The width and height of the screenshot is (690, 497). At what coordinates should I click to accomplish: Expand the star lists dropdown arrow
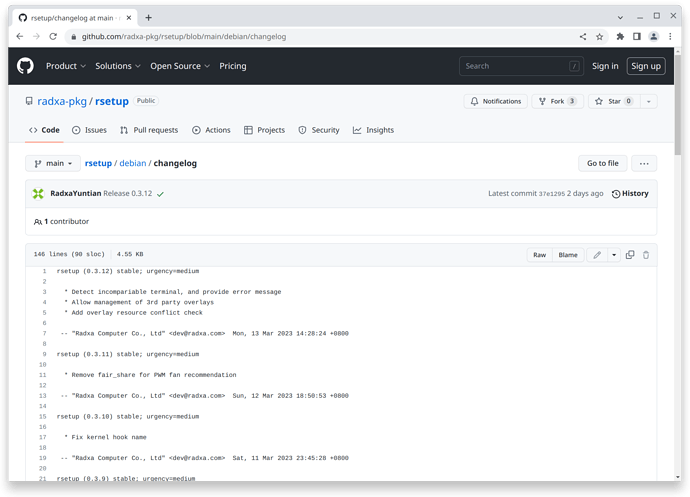[649, 101]
